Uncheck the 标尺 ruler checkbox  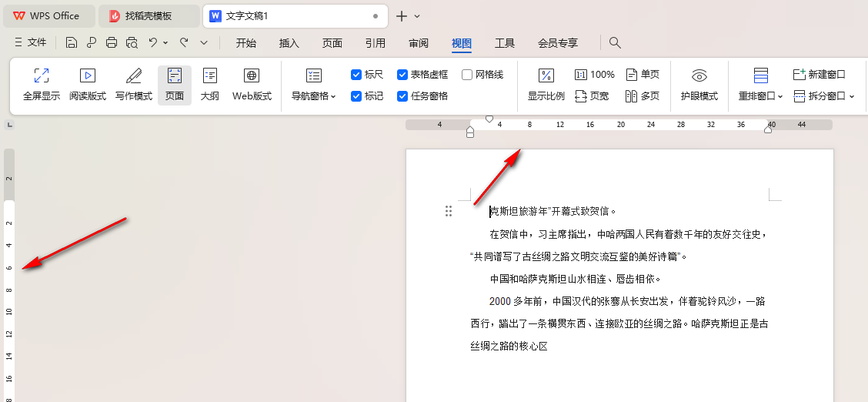point(356,74)
